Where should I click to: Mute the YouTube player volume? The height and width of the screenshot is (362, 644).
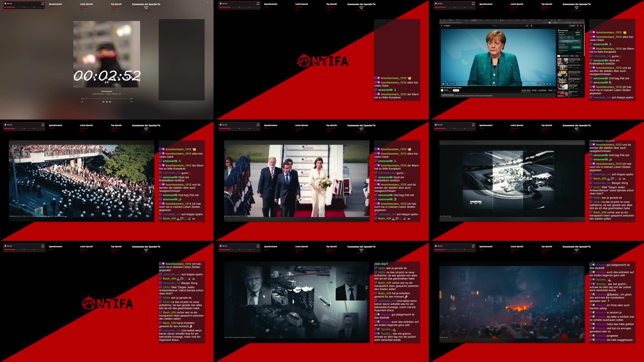pos(447,84)
